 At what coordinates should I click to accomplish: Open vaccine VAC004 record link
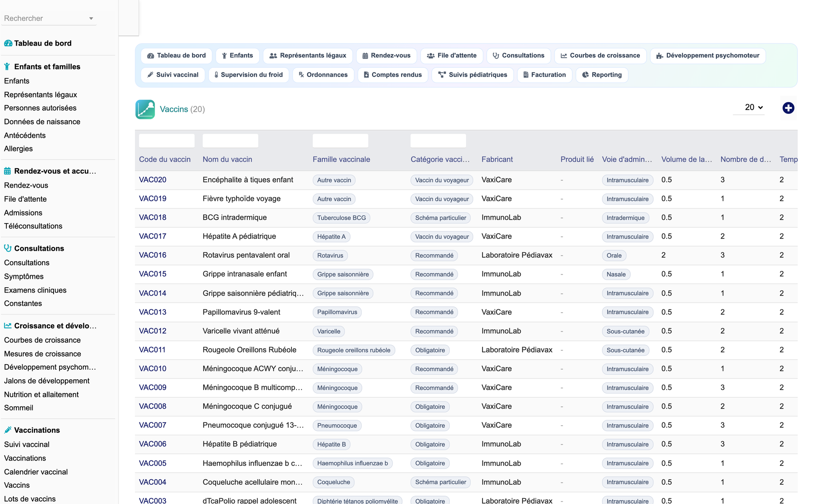pyautogui.click(x=152, y=482)
